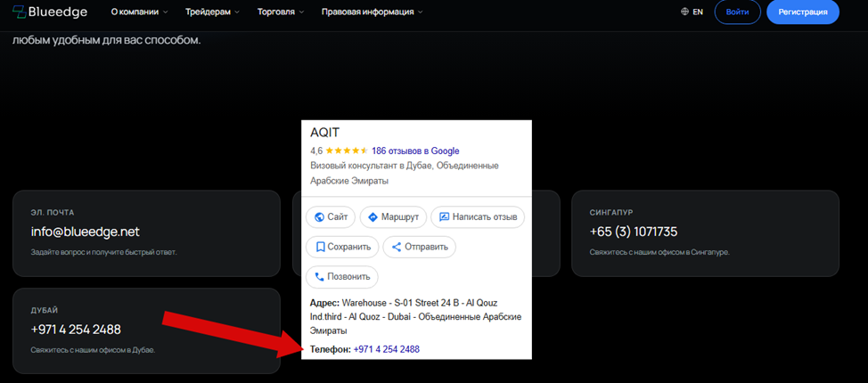Click Задайте вопрос и получите быстрый ответ text
This screenshot has width=868, height=383.
pos(103,252)
